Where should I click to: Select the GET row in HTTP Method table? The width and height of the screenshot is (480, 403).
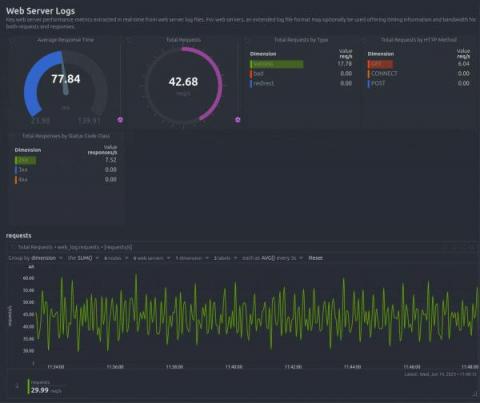tap(419, 64)
